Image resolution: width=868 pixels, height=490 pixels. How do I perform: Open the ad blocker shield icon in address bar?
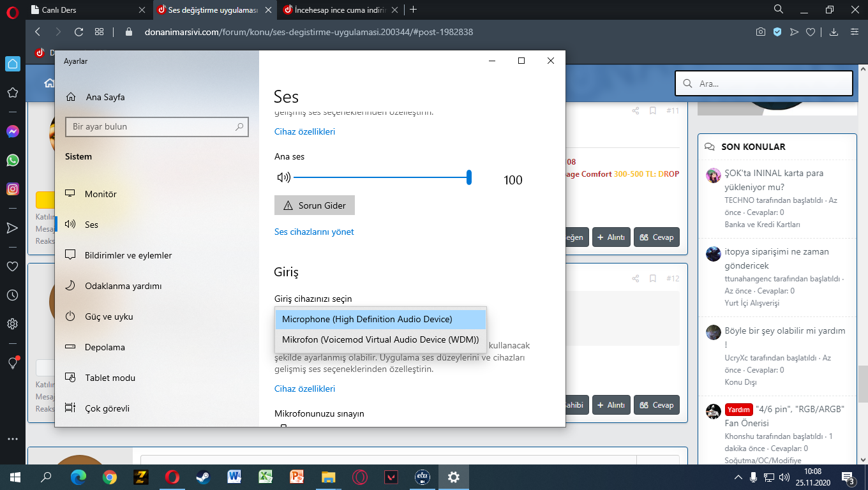tap(777, 32)
